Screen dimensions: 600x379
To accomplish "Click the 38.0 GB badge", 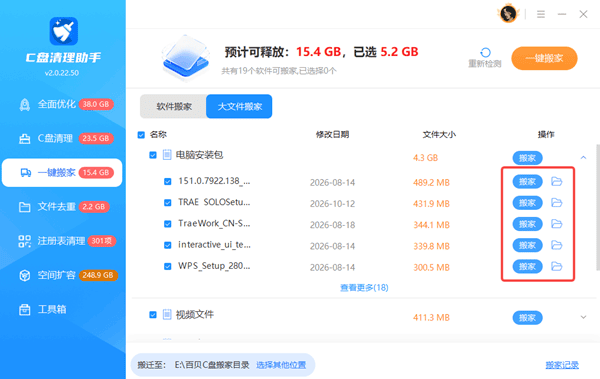I will (96, 104).
